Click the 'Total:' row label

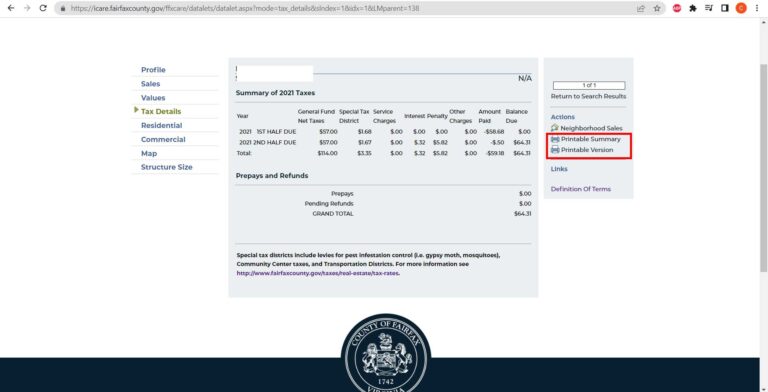pyautogui.click(x=244, y=153)
